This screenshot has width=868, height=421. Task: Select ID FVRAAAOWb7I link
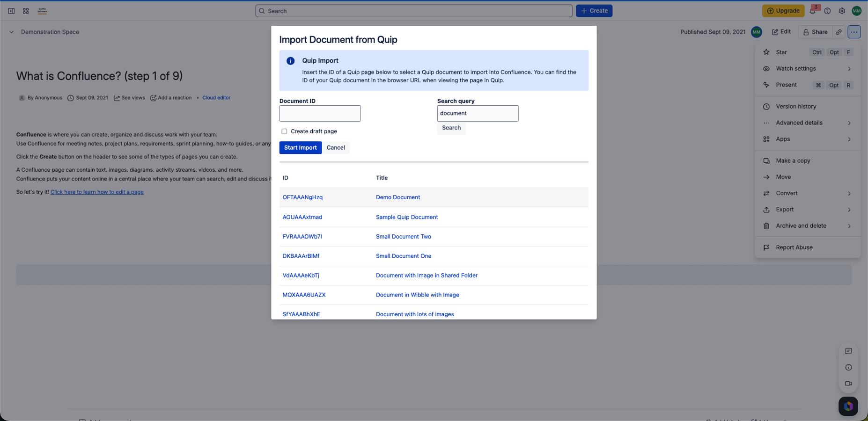click(x=302, y=237)
